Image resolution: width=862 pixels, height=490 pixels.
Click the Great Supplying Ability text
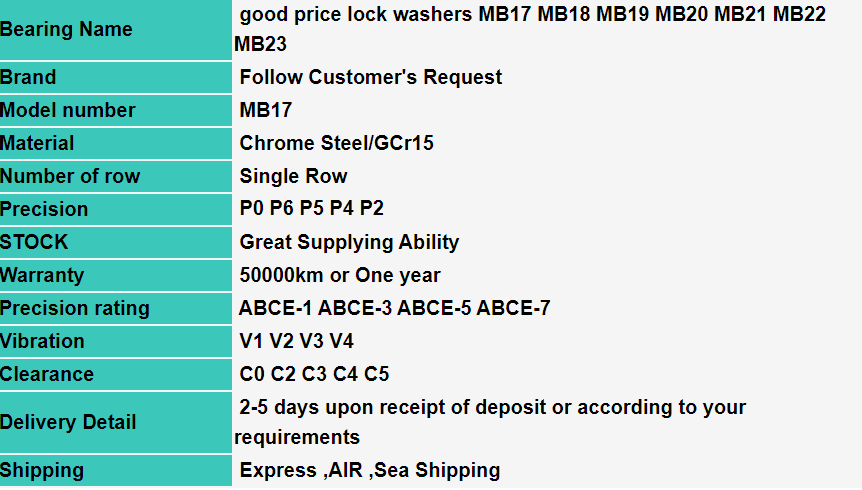pyautogui.click(x=350, y=242)
